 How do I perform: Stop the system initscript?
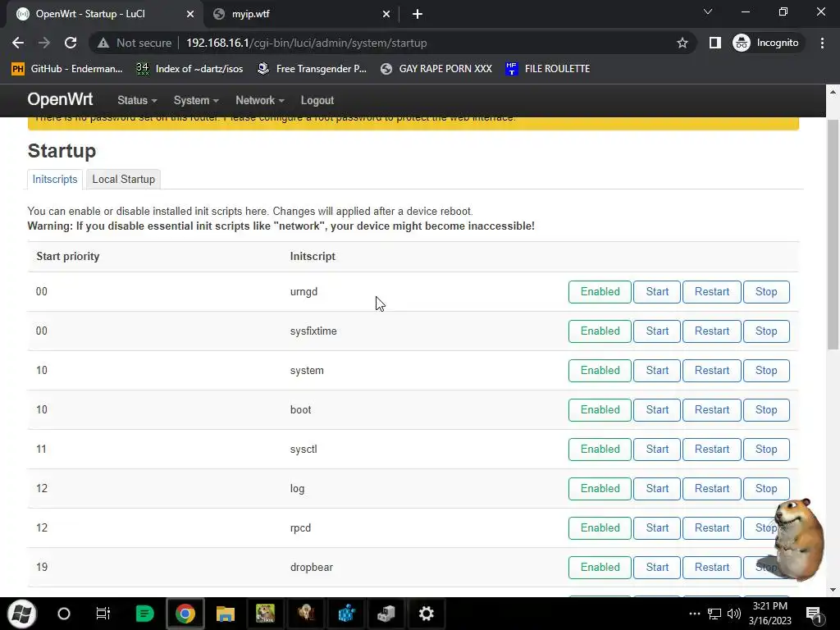(x=766, y=371)
